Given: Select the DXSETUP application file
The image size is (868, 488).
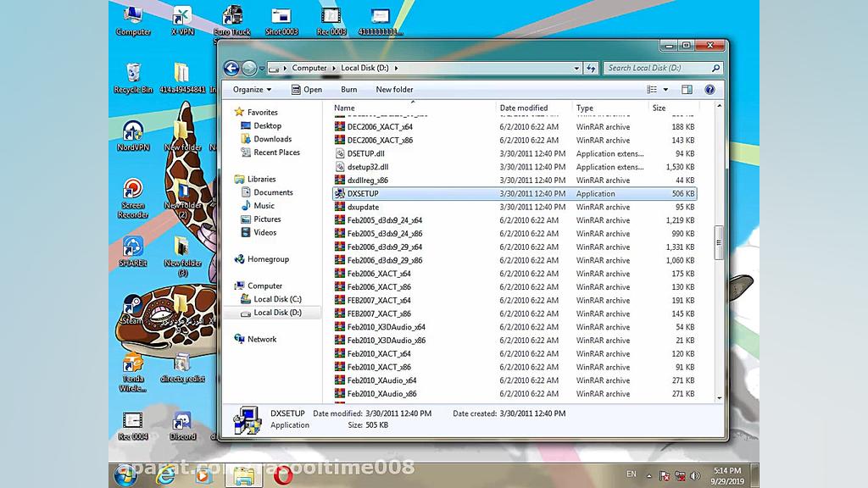Looking at the screenshot, I should pyautogui.click(x=363, y=194).
